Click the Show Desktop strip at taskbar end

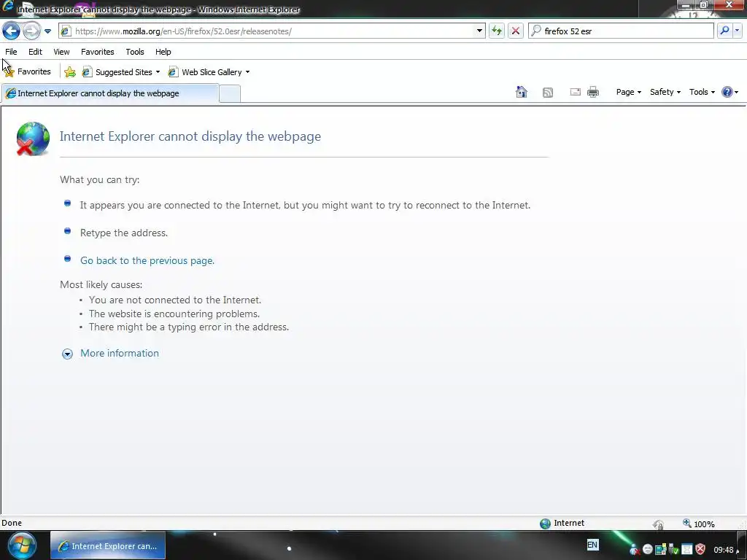click(742, 545)
